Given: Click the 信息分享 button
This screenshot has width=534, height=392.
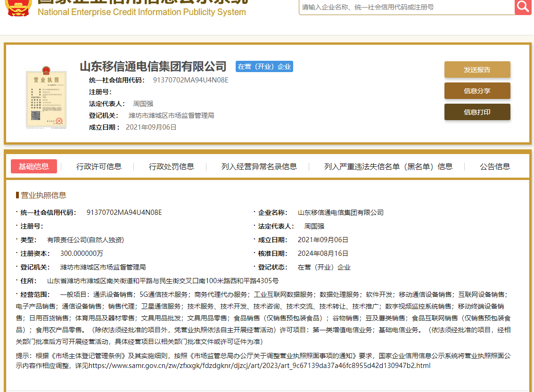Looking at the screenshot, I should 477,91.
